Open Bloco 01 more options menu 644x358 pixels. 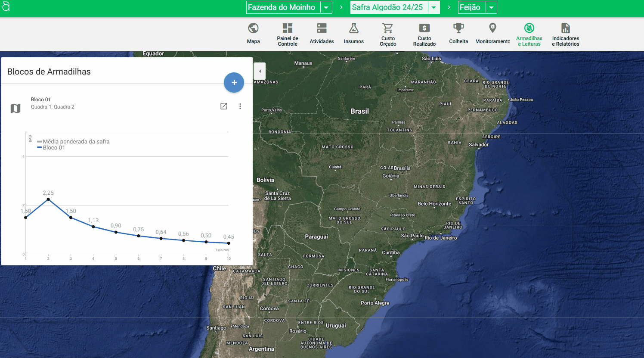pos(240,106)
